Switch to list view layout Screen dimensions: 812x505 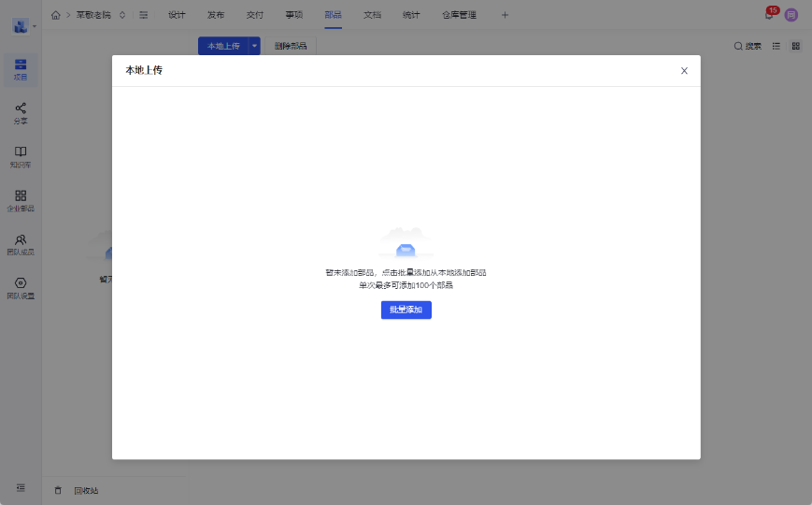pyautogui.click(x=776, y=46)
